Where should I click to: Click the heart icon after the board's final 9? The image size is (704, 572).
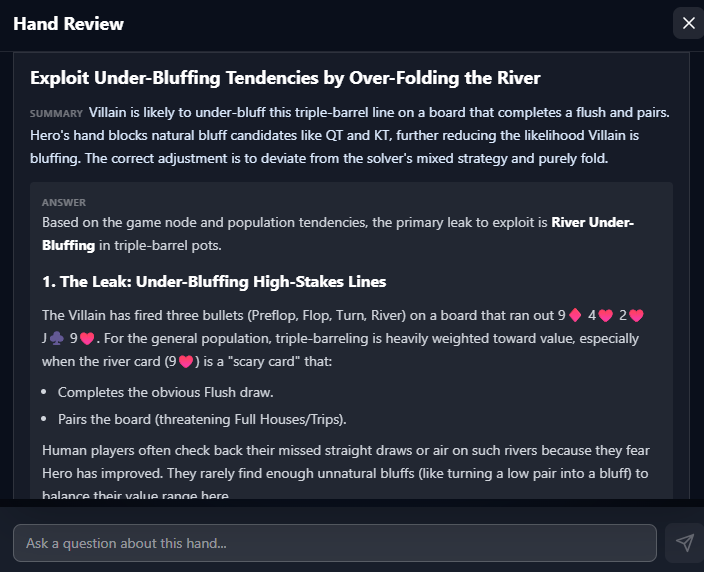pyautogui.click(x=87, y=338)
